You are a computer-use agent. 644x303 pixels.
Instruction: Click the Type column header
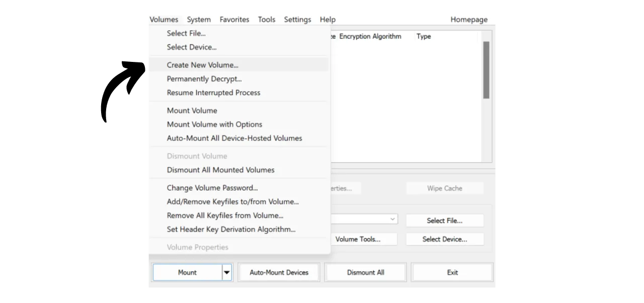pyautogui.click(x=424, y=36)
